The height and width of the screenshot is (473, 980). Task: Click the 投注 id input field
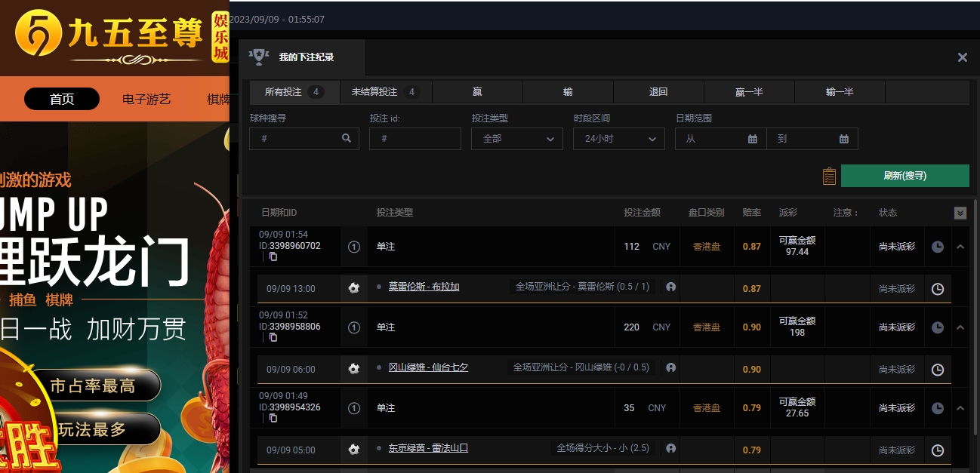click(x=414, y=139)
